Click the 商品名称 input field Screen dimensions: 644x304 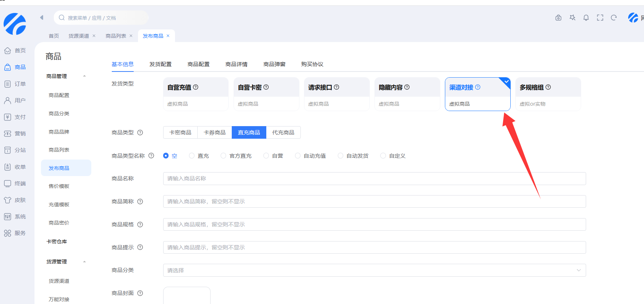(374, 179)
